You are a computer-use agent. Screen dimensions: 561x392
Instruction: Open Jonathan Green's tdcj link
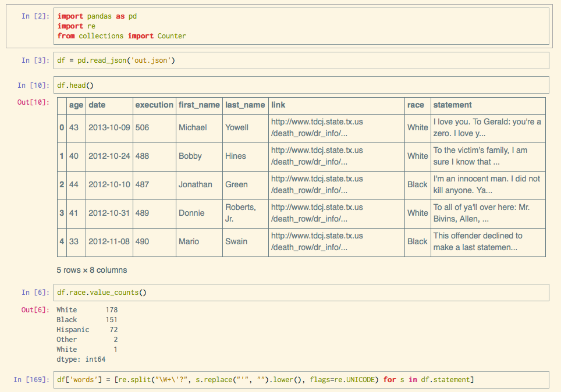(317, 184)
